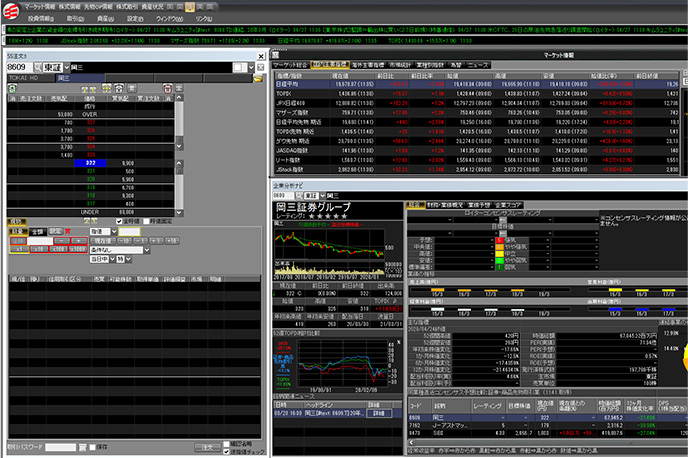Open the 指値 order type dropdown
The height and width of the screenshot is (458, 688).
(114, 231)
